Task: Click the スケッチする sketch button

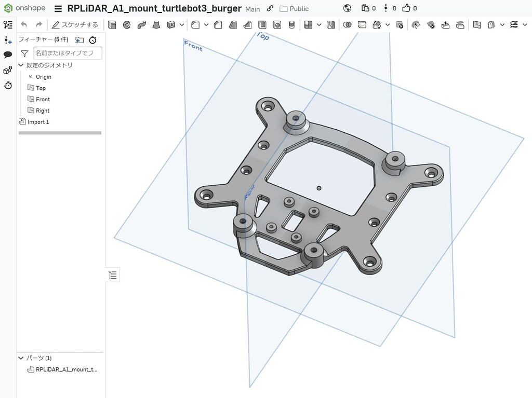Action: click(x=75, y=24)
